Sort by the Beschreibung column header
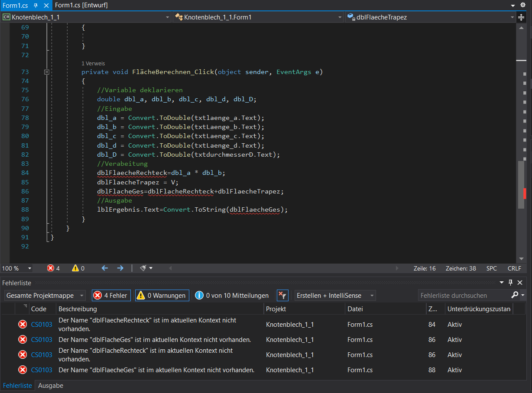Screen dimensions: 532x393 point(160,309)
